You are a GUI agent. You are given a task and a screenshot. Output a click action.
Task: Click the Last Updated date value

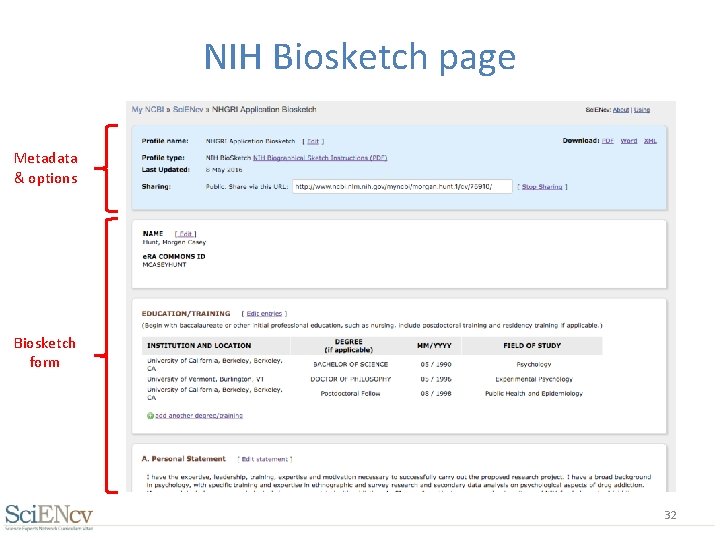click(x=224, y=170)
